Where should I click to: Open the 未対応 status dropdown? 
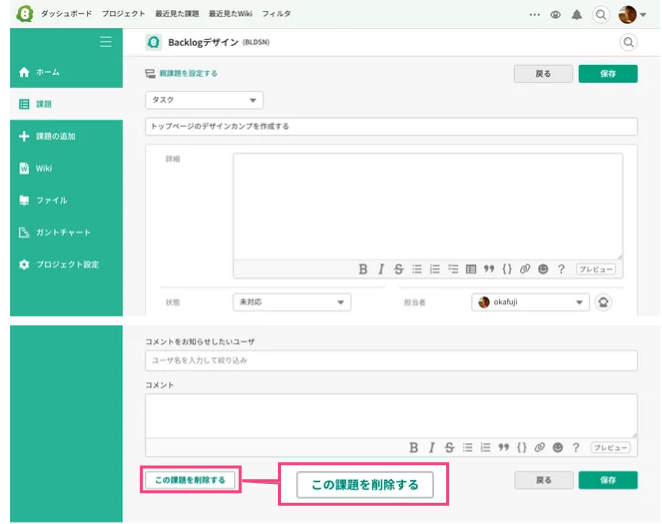pyautogui.click(x=292, y=302)
